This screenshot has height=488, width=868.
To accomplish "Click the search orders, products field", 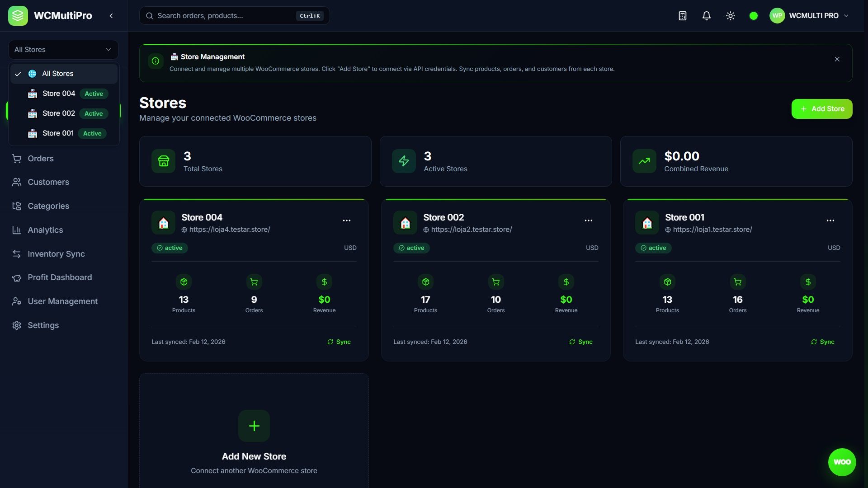I will point(226,16).
